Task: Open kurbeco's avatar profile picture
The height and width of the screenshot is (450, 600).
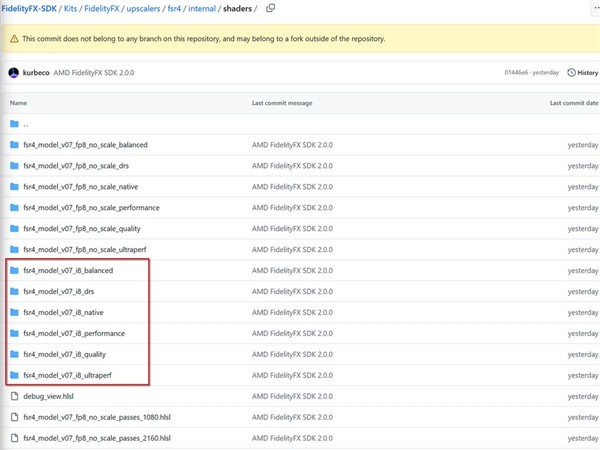Action: (14, 72)
